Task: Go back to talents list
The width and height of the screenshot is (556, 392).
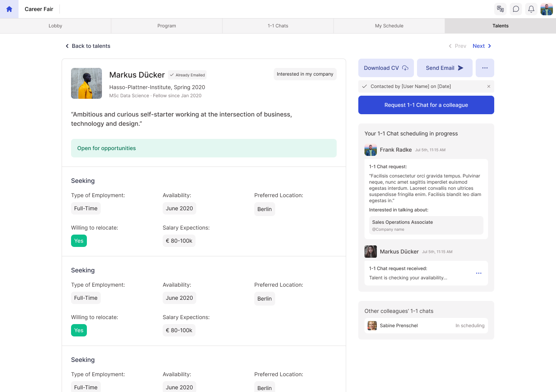Action: 88,46
